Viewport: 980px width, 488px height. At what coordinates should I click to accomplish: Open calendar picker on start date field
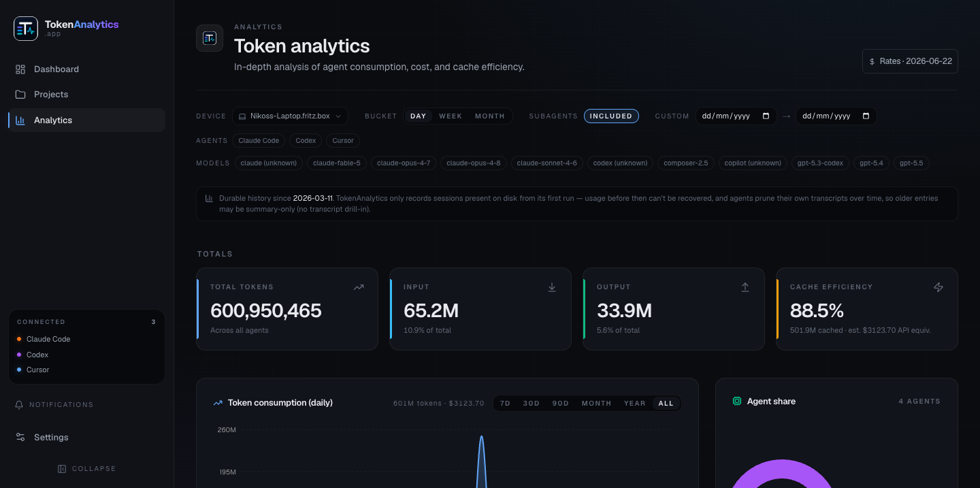766,116
